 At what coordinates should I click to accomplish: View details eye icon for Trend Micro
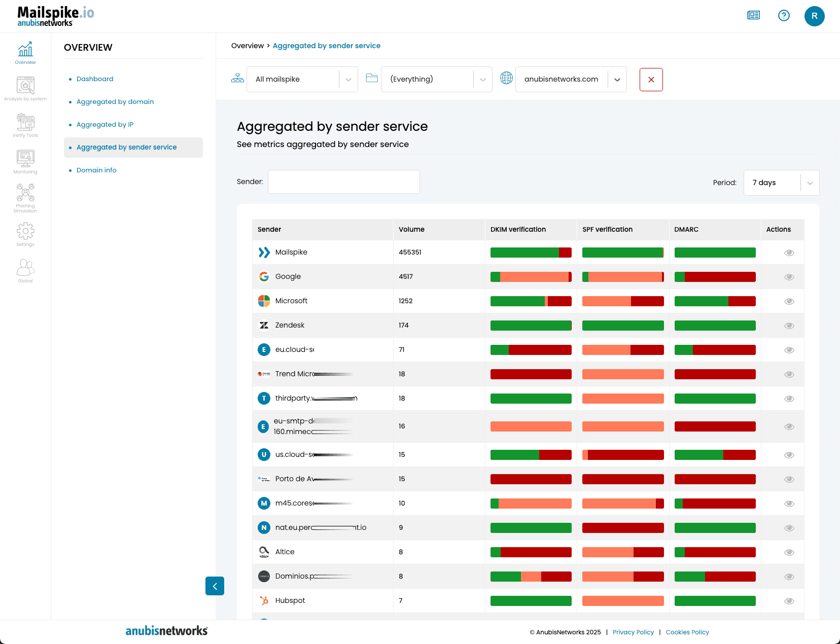789,375
